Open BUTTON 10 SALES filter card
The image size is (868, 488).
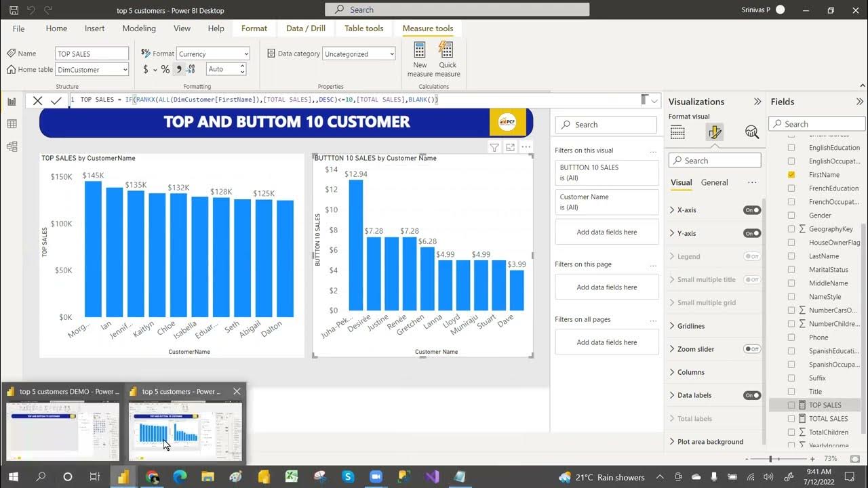[607, 172]
